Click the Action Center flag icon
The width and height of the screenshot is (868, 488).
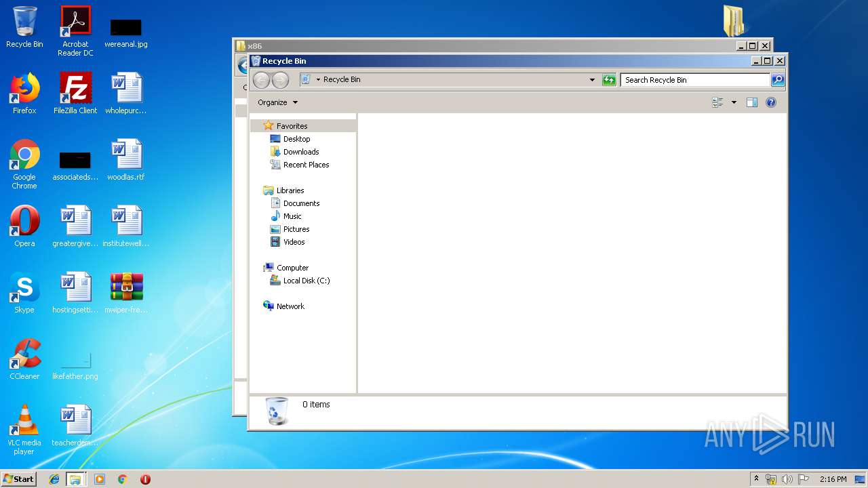tap(804, 479)
